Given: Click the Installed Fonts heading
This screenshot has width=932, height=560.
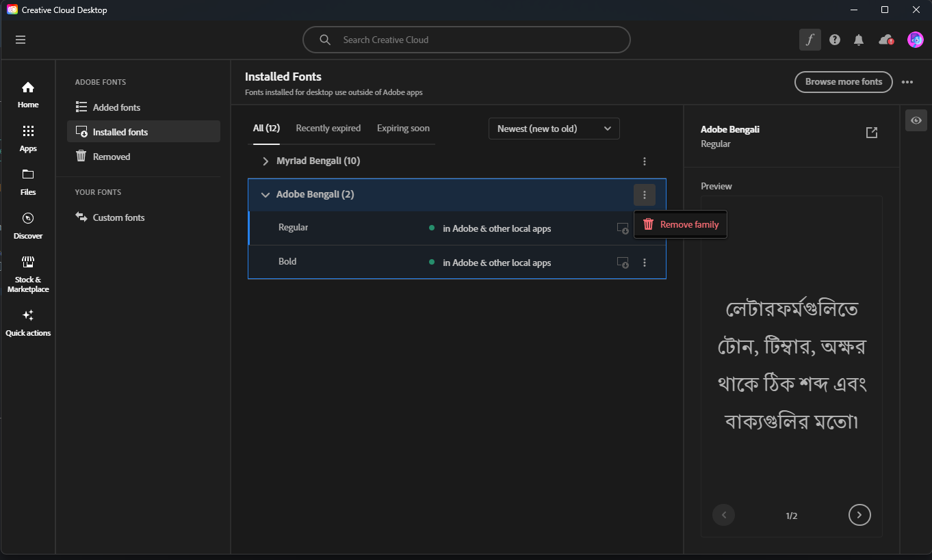Looking at the screenshot, I should (283, 77).
